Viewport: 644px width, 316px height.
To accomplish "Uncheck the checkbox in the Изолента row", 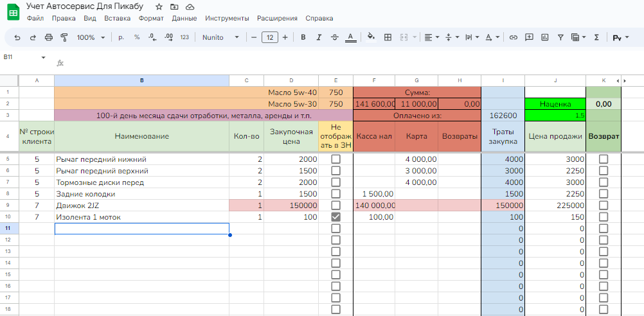I will click(335, 217).
